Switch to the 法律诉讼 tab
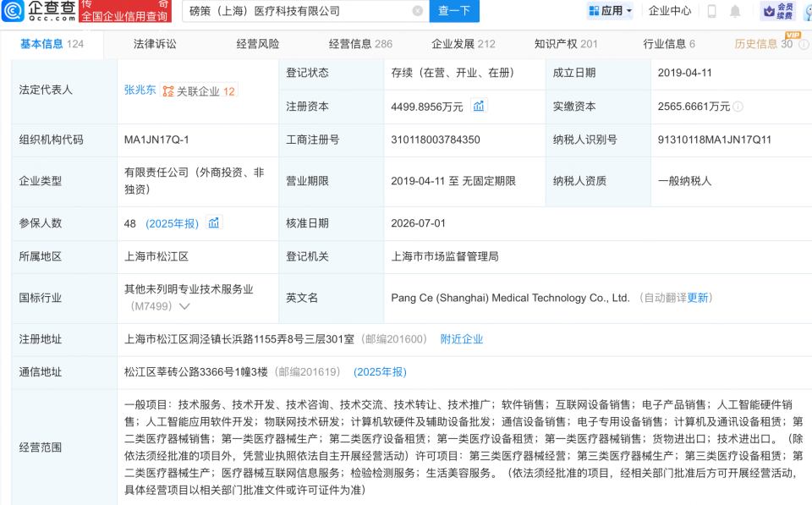 point(155,44)
